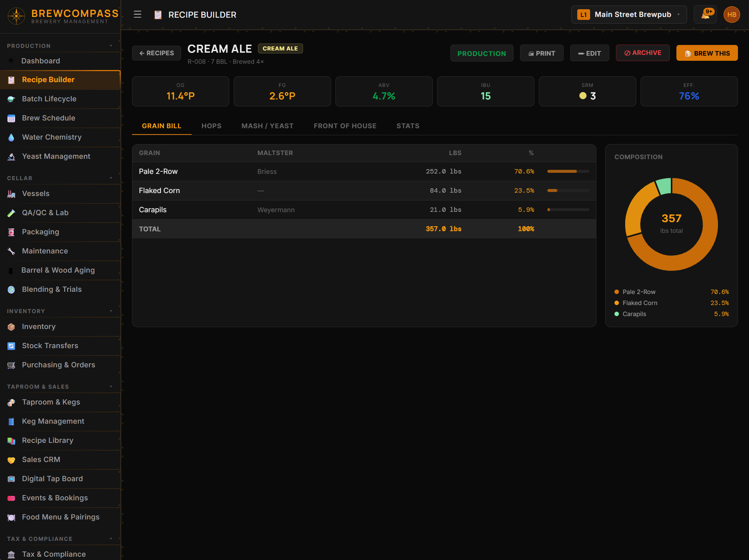Click the OG 11.4°P stat card
The height and width of the screenshot is (560, 749).
[180, 91]
